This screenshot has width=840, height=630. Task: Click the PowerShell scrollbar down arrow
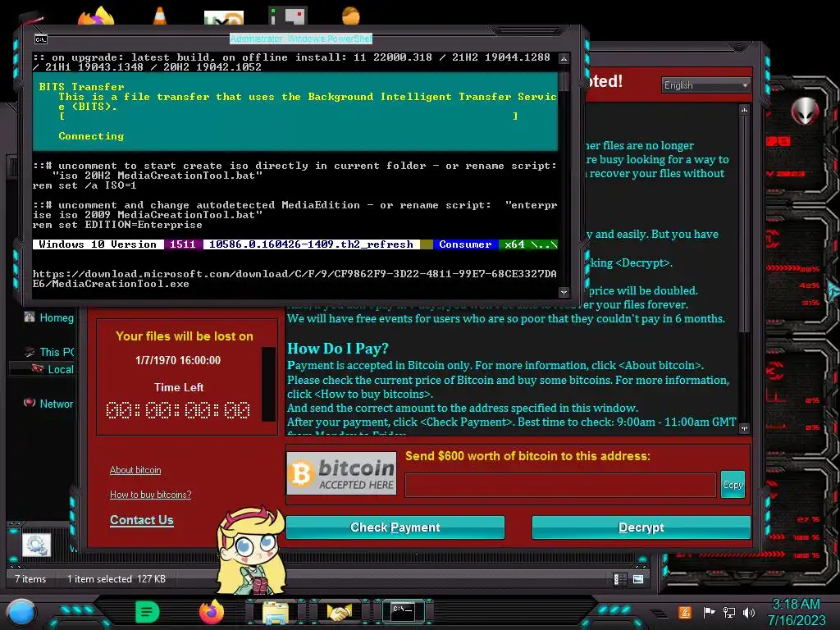click(564, 292)
